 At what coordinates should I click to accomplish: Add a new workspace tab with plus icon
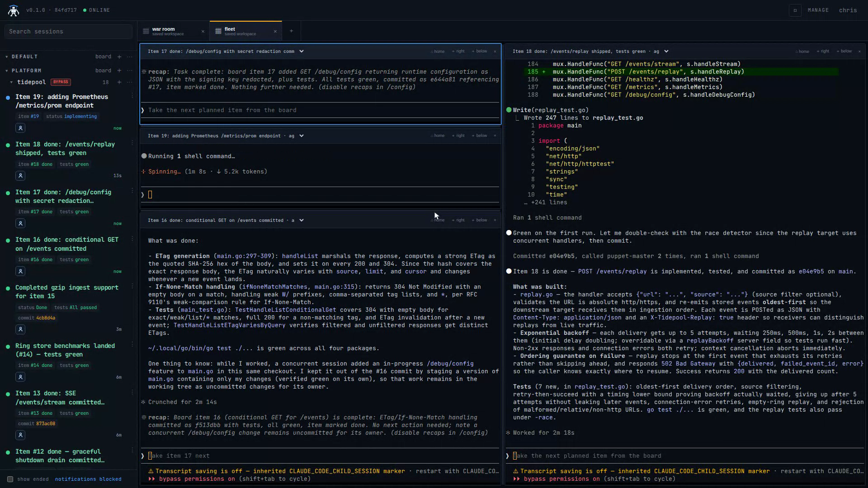click(291, 31)
